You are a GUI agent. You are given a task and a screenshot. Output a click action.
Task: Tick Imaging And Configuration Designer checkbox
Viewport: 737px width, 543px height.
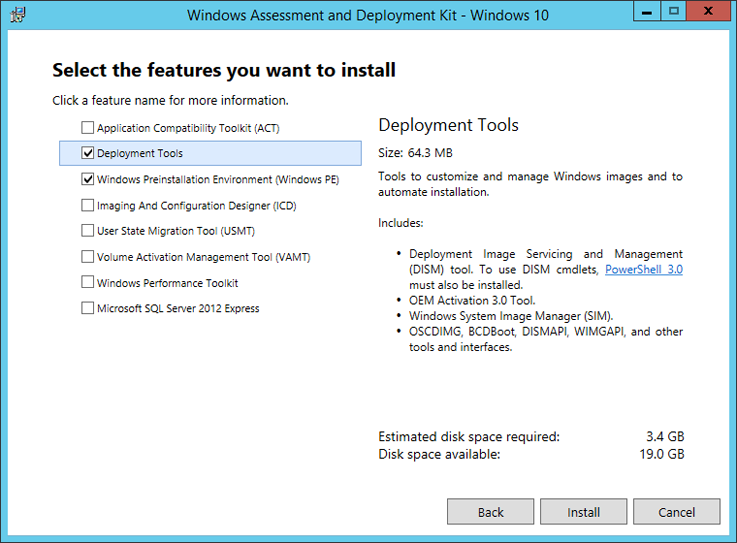(x=88, y=206)
